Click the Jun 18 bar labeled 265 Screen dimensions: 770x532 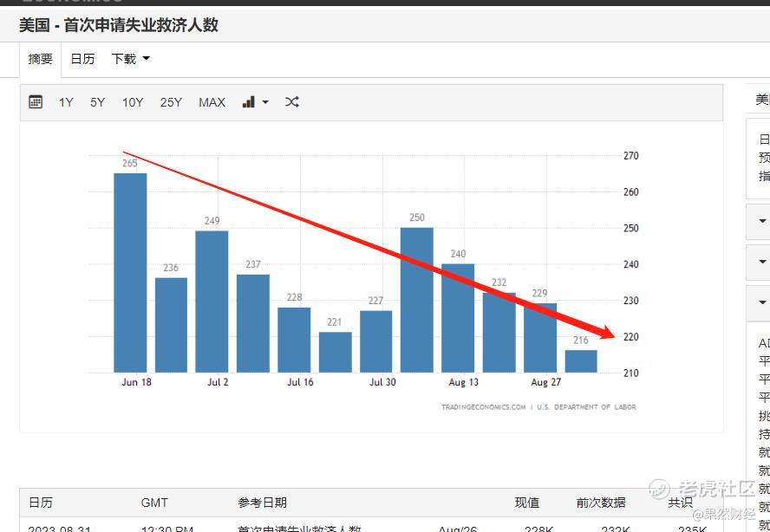(x=130, y=273)
